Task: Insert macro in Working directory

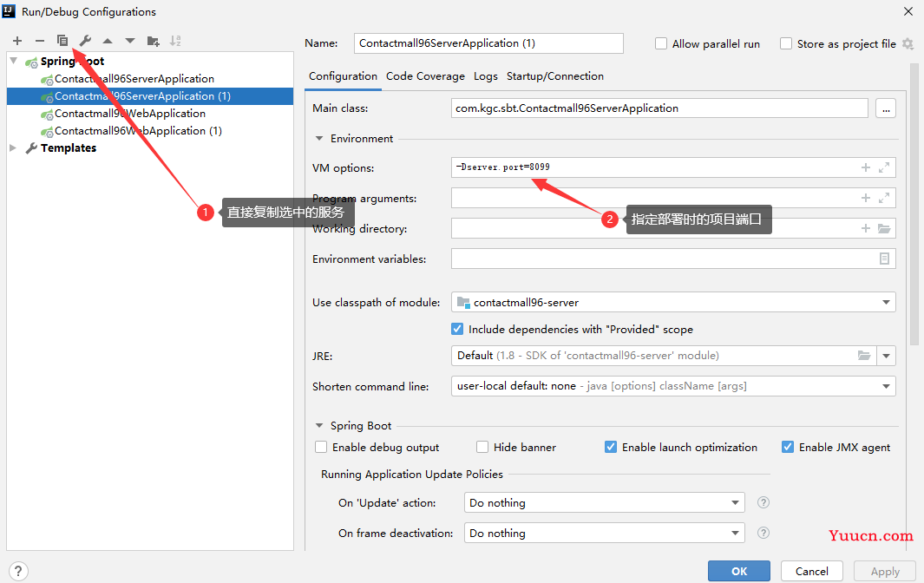Action: point(866,228)
